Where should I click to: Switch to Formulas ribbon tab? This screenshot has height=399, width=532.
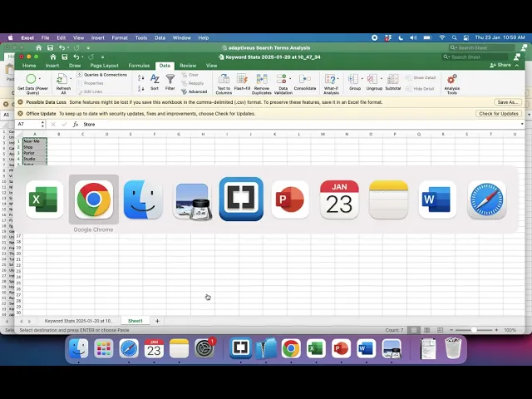[x=139, y=66]
